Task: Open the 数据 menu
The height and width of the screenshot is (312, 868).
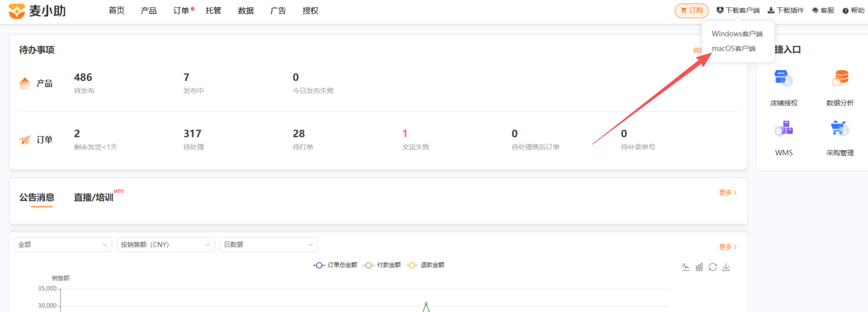Action: coord(245,10)
